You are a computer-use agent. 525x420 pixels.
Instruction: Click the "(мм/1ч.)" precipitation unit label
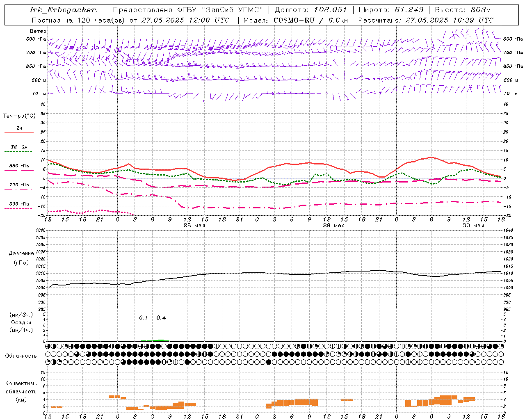[21, 330]
